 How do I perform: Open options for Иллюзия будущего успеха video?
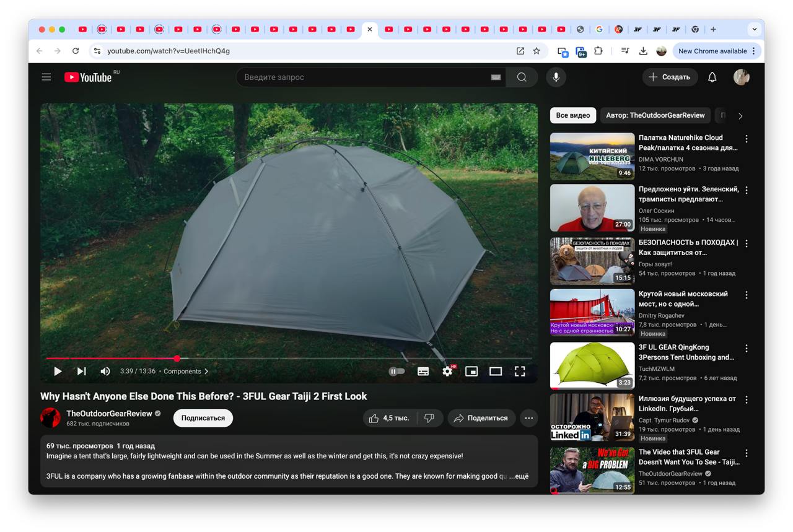click(747, 399)
